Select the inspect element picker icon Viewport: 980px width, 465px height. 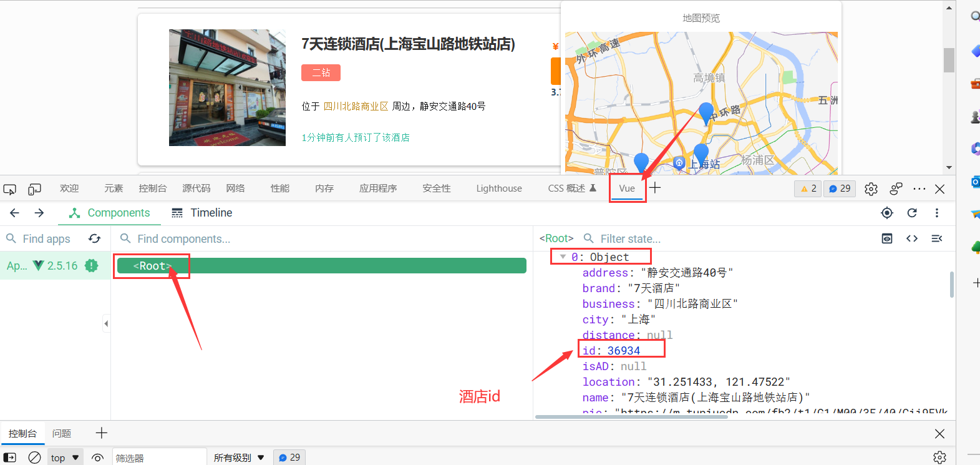point(10,189)
